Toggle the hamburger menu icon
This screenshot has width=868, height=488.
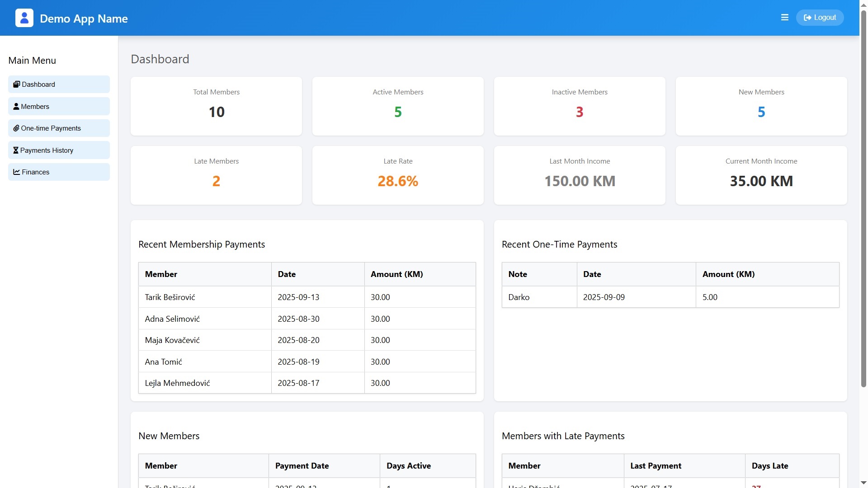pyautogui.click(x=784, y=18)
